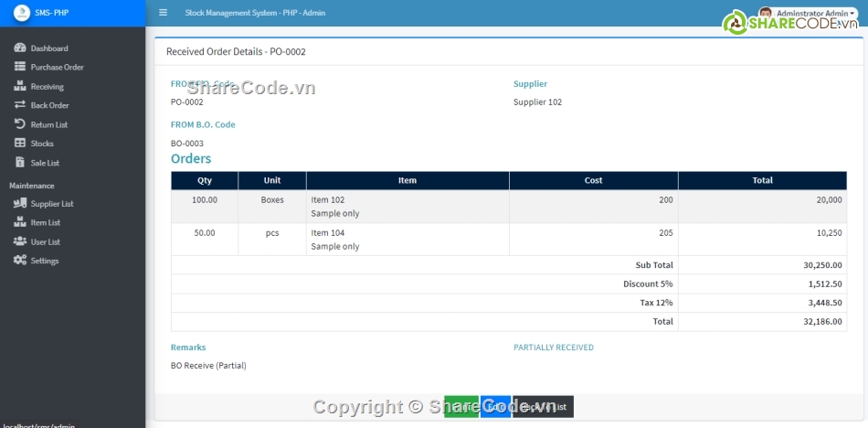
Task: Click the Return List undo icon
Action: click(x=20, y=124)
